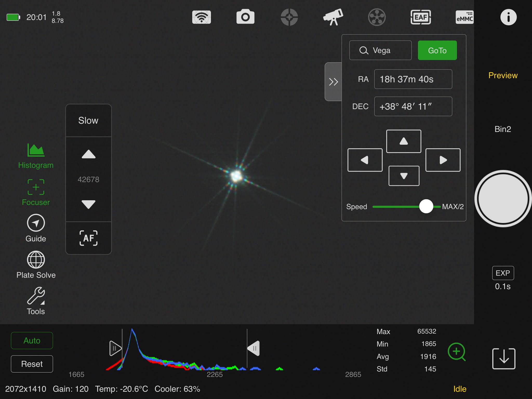Click the green GoTo button

coord(437,50)
